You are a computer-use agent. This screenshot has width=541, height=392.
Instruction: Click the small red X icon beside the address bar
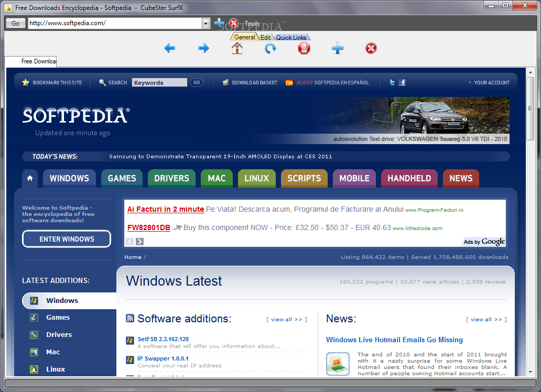[234, 23]
